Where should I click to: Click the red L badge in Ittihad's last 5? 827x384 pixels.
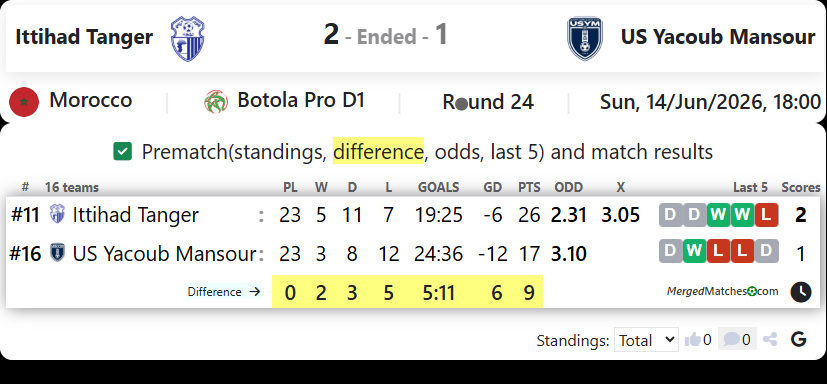click(766, 215)
